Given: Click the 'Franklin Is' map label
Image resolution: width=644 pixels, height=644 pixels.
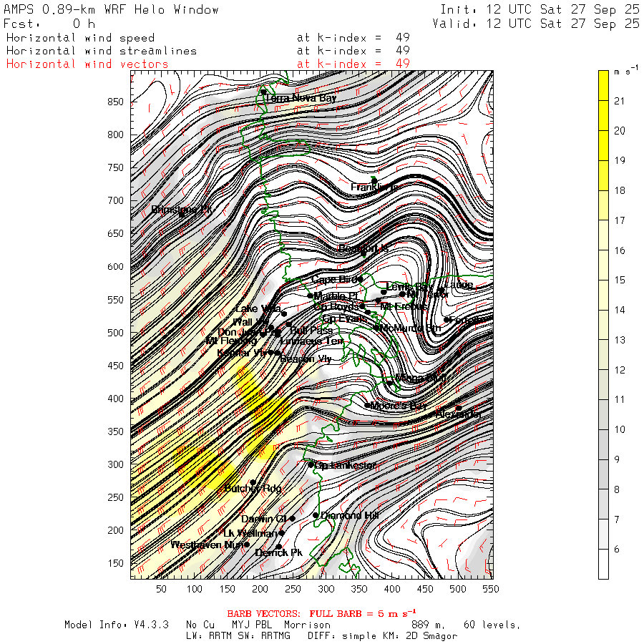Looking at the screenshot, I should coord(374,187).
